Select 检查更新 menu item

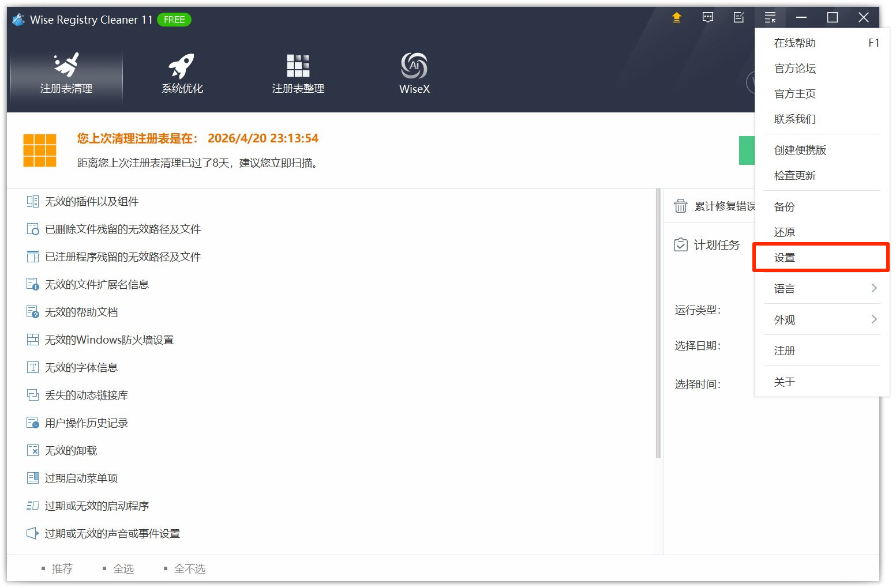click(822, 176)
